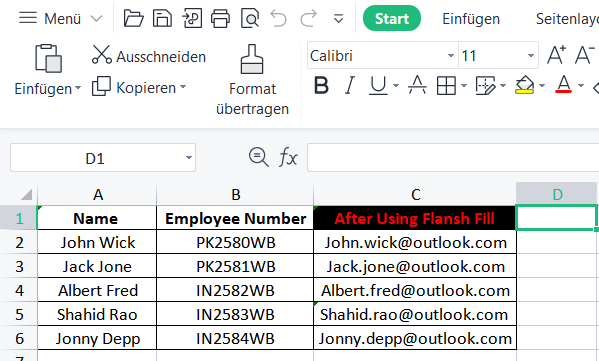
Task: Click the Select All corner triangle
Action: [26, 194]
